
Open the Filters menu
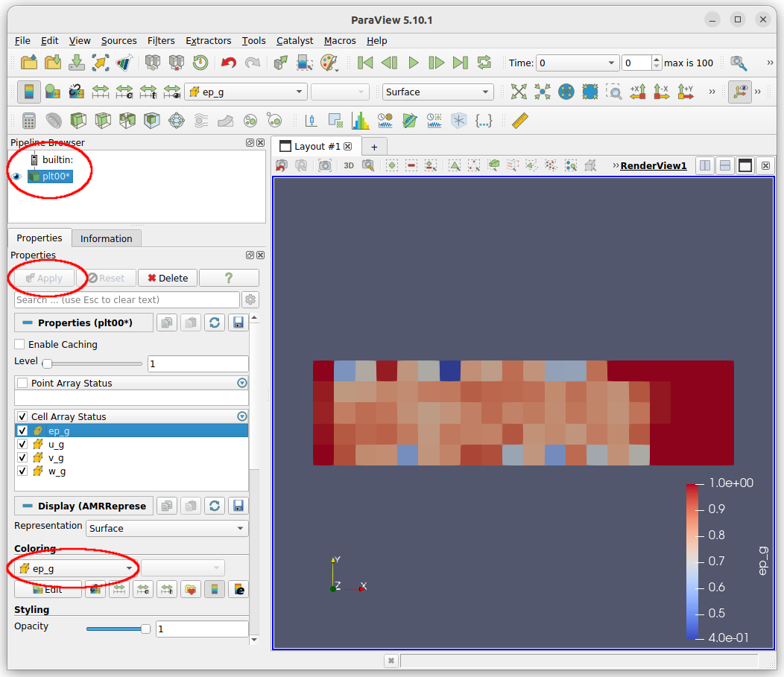(161, 40)
